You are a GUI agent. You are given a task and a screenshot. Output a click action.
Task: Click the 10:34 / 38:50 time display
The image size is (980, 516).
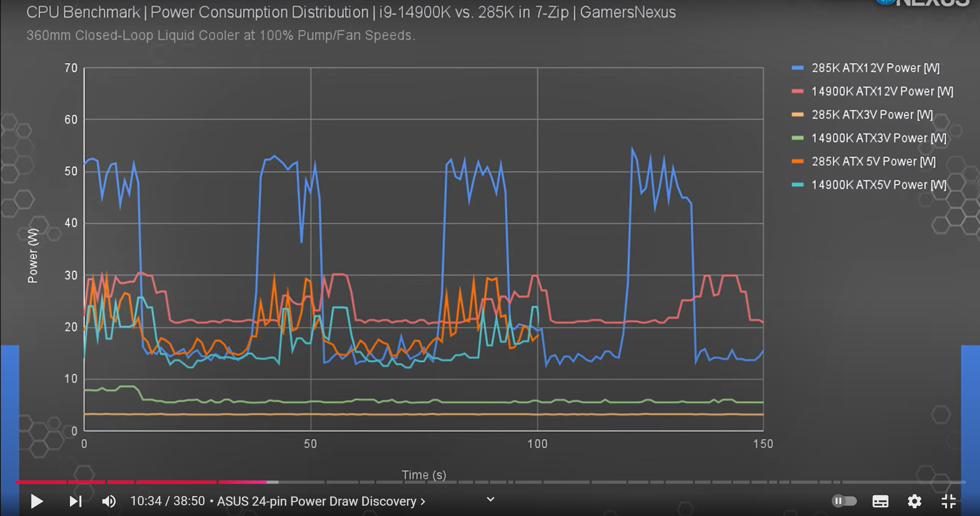(167, 501)
